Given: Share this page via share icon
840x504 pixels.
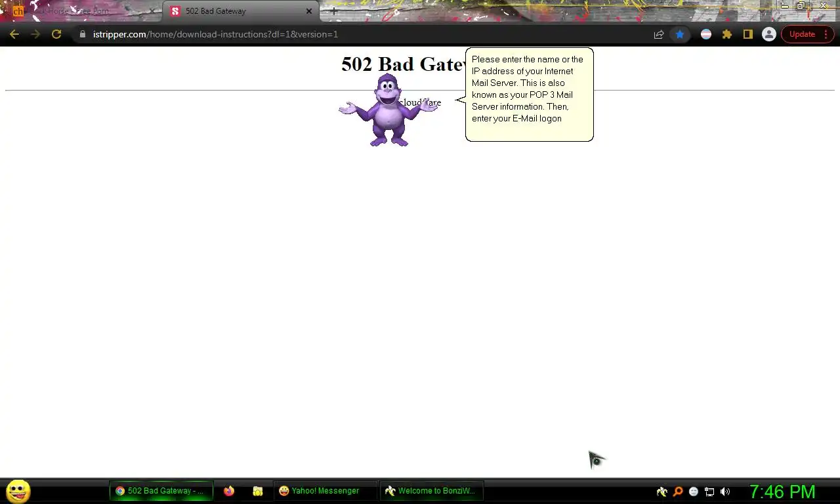Looking at the screenshot, I should click(x=659, y=34).
